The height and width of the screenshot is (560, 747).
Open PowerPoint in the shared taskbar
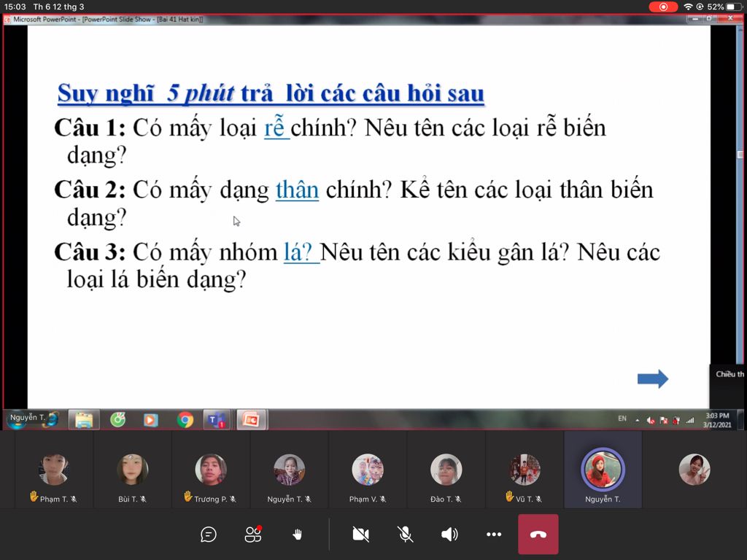click(251, 420)
